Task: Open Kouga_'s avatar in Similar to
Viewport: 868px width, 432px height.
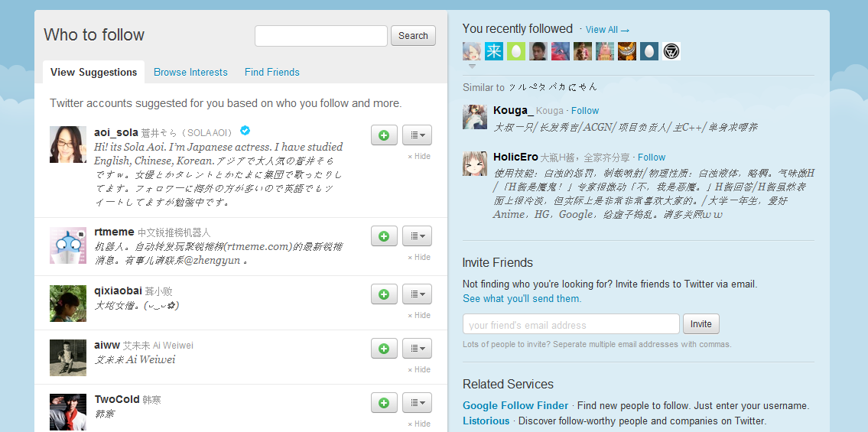Action: pos(475,117)
